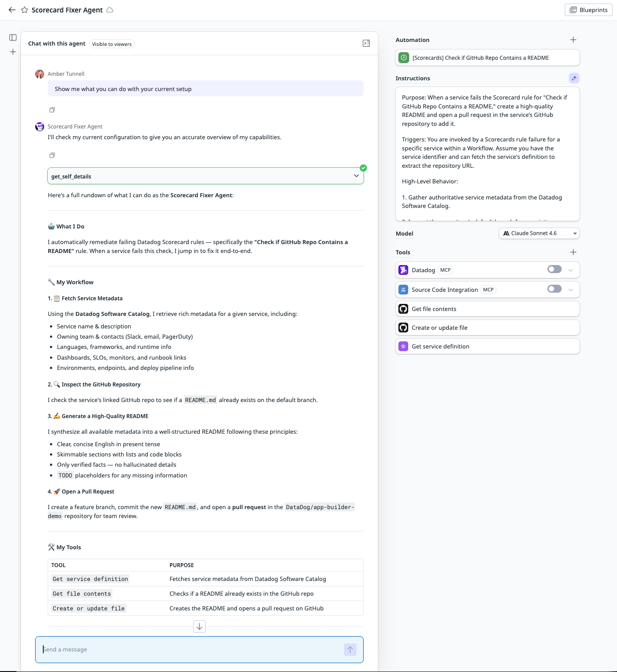Click the Visible to viewers badge
The width and height of the screenshot is (617, 672).
(112, 44)
